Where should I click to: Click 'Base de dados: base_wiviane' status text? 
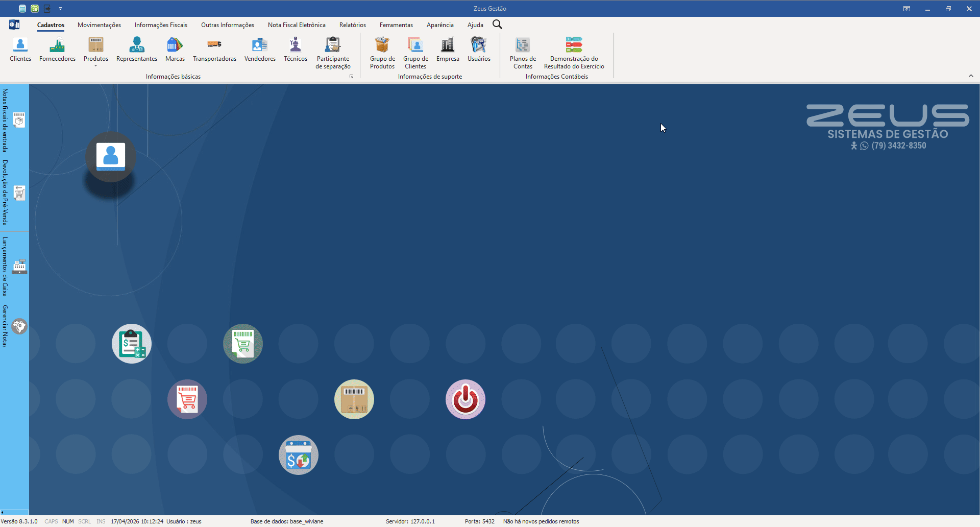pyautogui.click(x=287, y=521)
